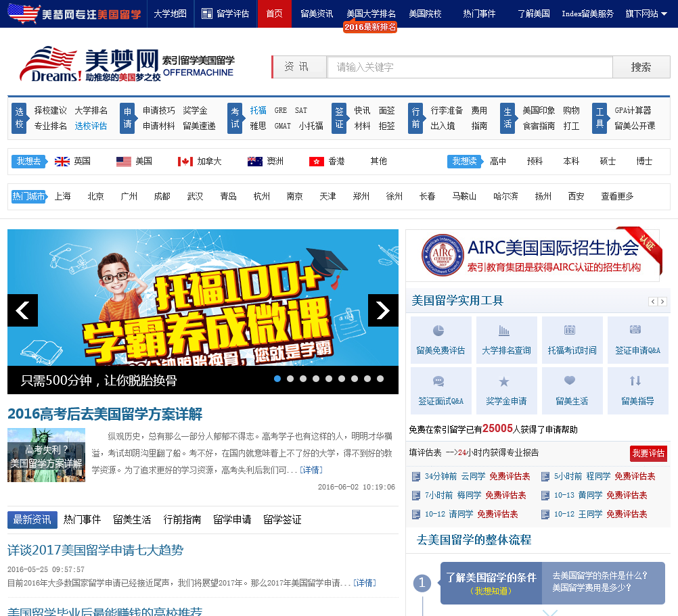Select the second carousel dot indicator
The width and height of the screenshot is (678, 616).
(x=290, y=379)
